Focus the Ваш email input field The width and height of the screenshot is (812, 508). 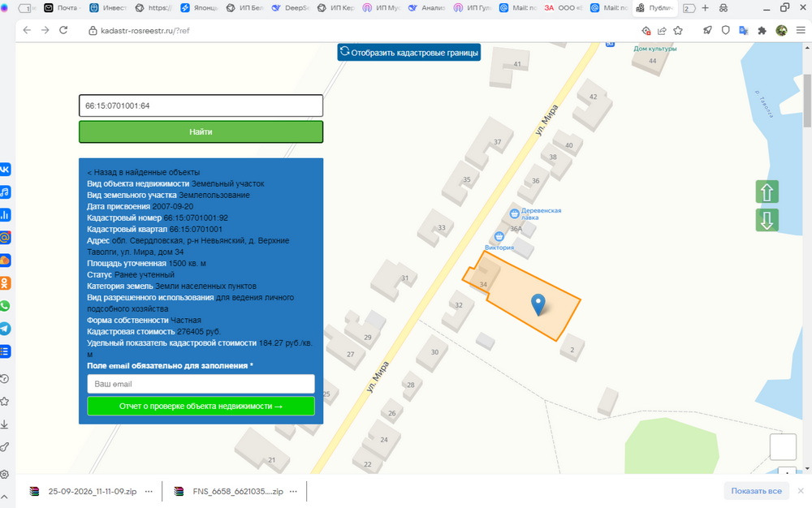coord(201,384)
